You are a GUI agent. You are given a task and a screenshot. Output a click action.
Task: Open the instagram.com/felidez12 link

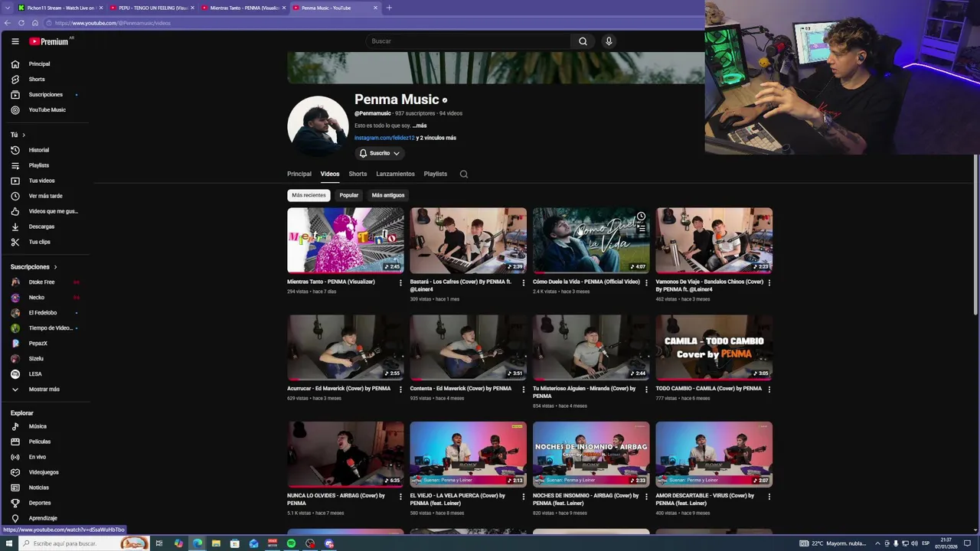pos(384,138)
